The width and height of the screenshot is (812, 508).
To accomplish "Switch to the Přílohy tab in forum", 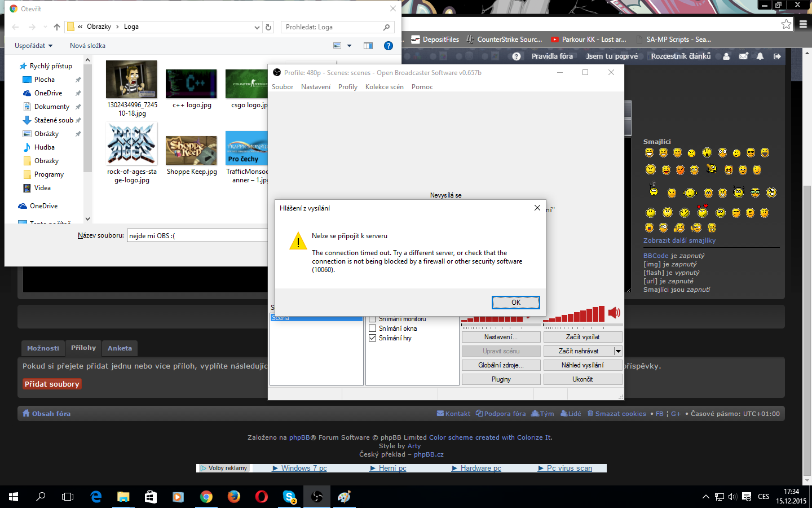I will coord(83,348).
